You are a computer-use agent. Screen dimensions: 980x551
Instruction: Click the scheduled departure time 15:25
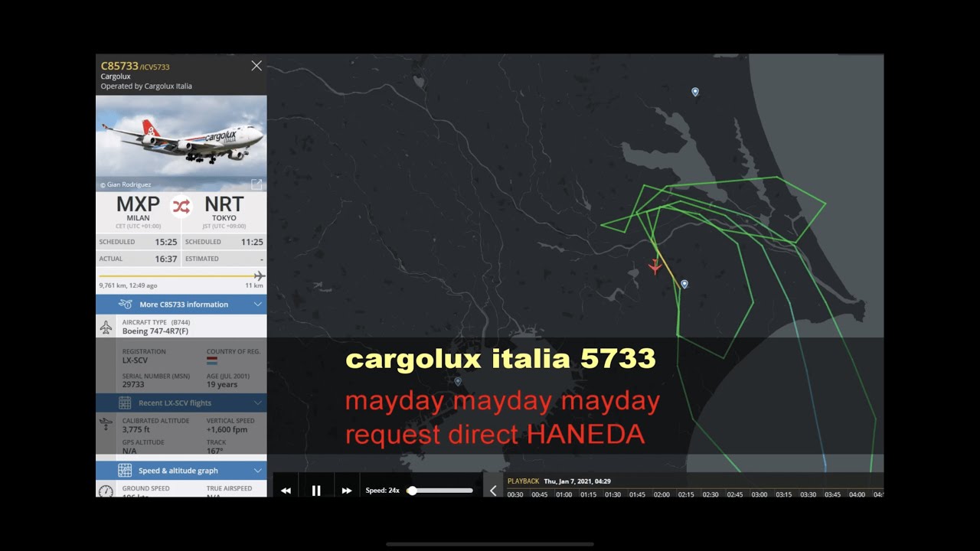click(x=166, y=242)
